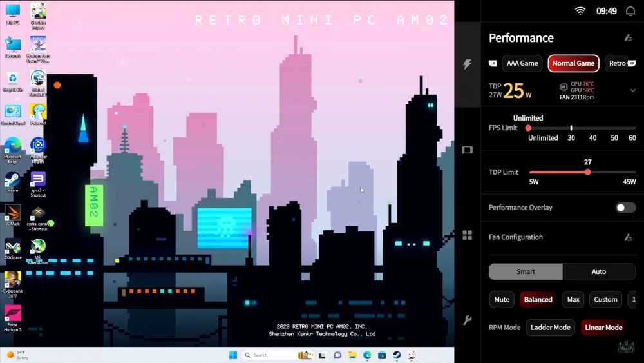Choose the Max fan preset
The width and height of the screenshot is (644, 363).
pyautogui.click(x=573, y=299)
